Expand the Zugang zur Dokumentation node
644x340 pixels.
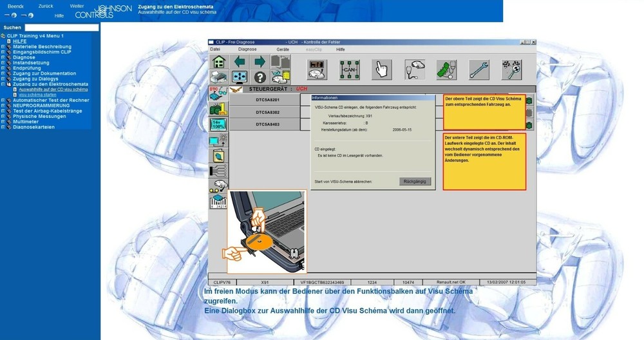point(3,73)
